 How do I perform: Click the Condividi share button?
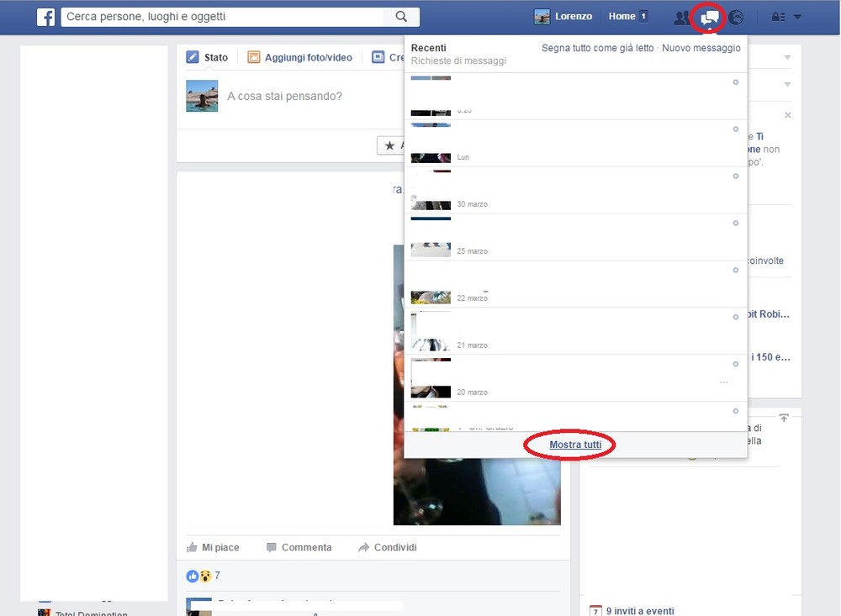coord(387,547)
